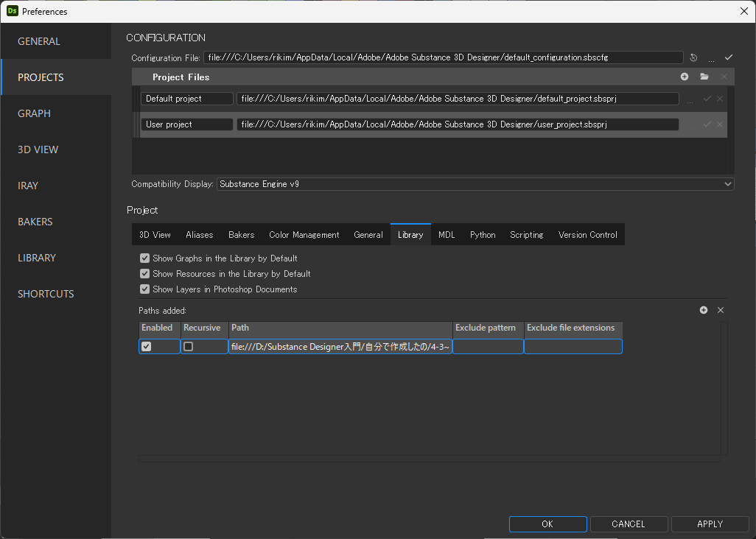Click the default_project.sbsprj path field
This screenshot has height=539, width=756.
click(x=458, y=98)
